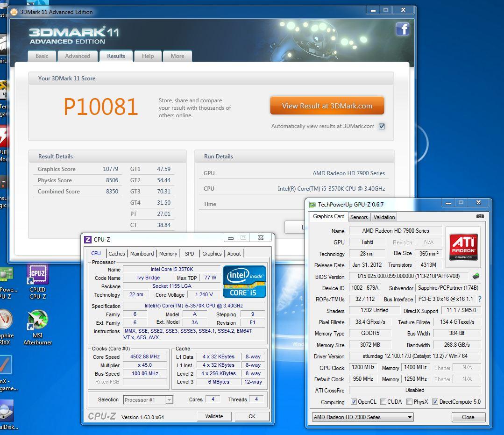This screenshot has height=435, width=504.
Task: Open the SPD tab in CPU-Z
Action: click(190, 254)
